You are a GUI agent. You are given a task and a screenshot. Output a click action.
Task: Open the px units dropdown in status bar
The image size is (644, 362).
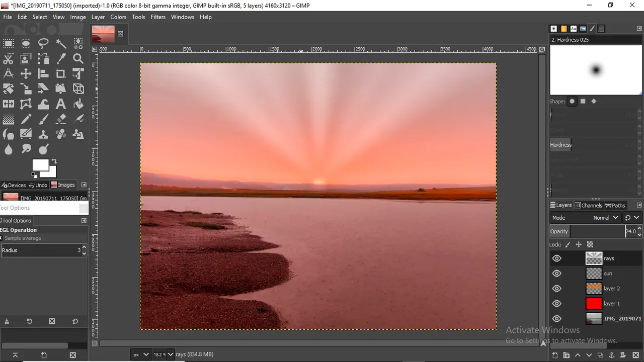(x=140, y=354)
